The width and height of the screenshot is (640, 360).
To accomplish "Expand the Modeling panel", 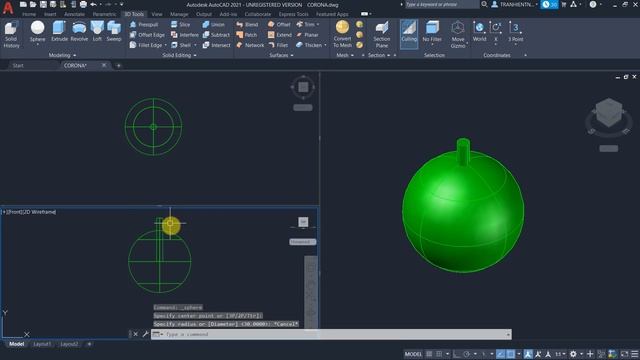I will point(62,55).
